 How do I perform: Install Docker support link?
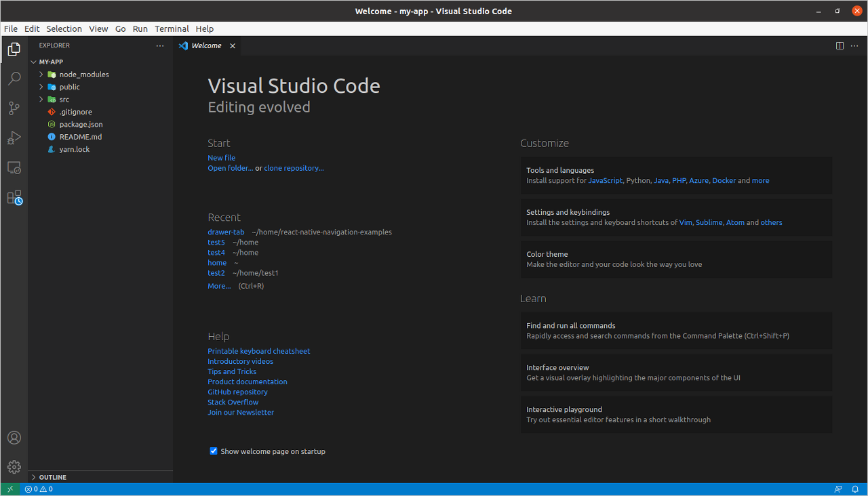[x=724, y=181]
